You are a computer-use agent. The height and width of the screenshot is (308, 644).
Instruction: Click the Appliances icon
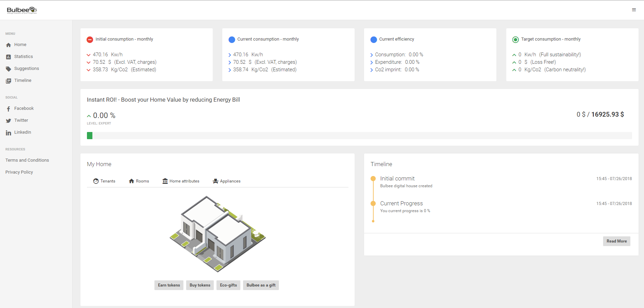tap(215, 181)
